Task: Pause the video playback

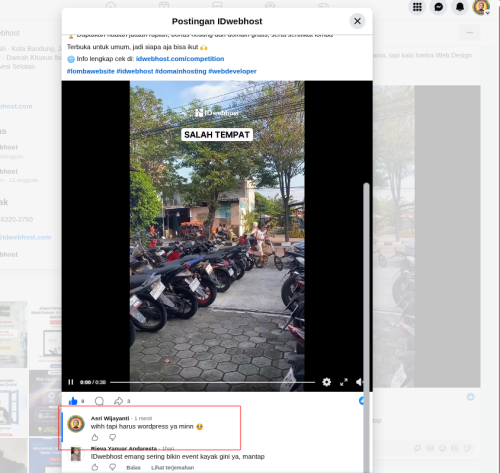Action: point(71,382)
